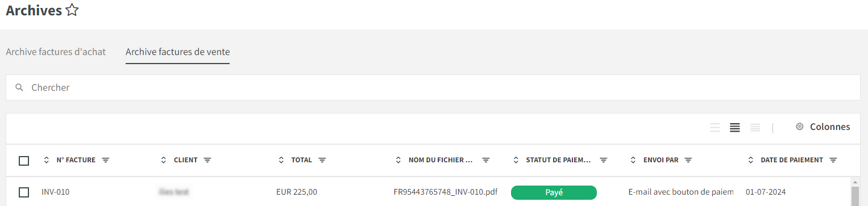Sort by Statut de paiement arrows
Viewport: 868px width, 206px height.
click(x=516, y=161)
